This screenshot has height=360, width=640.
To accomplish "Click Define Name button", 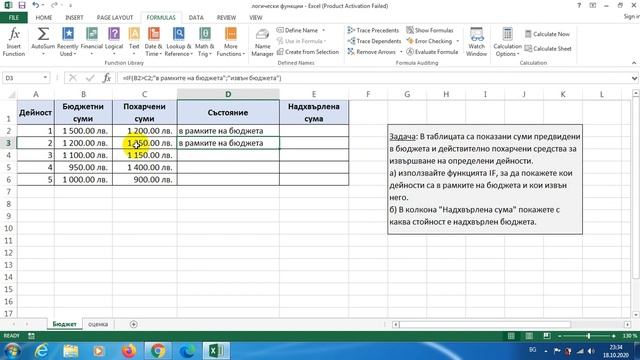I will point(297,30).
